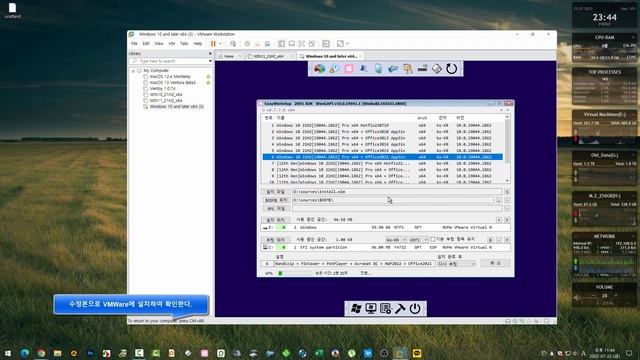Open the snapshot manager toolbar icon
The height and width of the screenshot is (360, 640).
[x=267, y=44]
